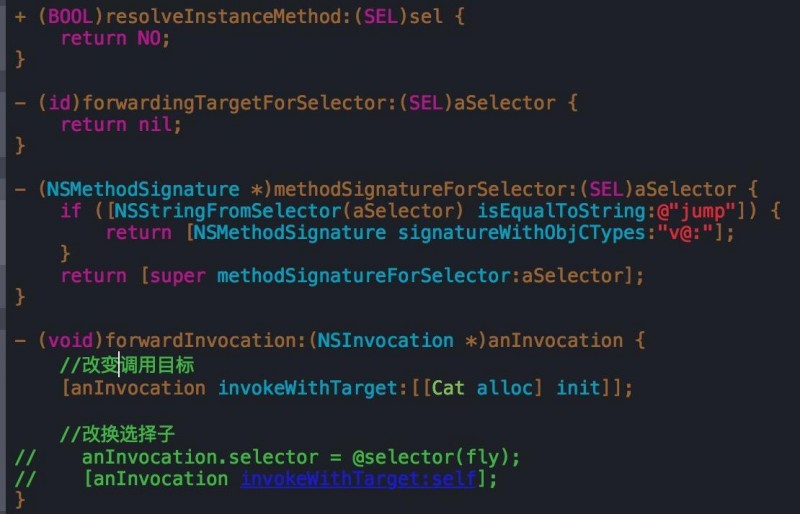Screen dimensions: 800x514
Task: Click the @selector(fly) commented code
Action: (x=436, y=457)
